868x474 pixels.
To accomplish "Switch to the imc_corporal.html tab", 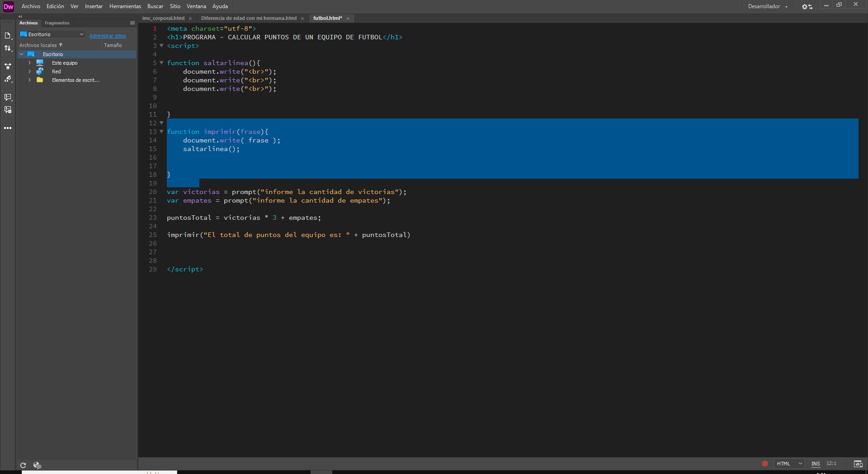I will [163, 19].
